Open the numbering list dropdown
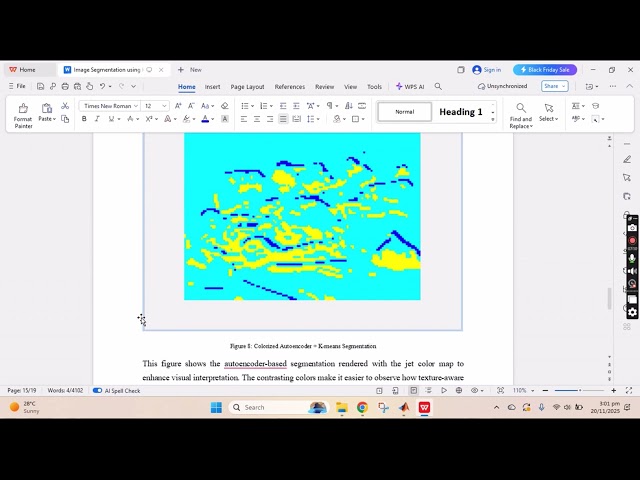The width and height of the screenshot is (640, 480). [271, 106]
